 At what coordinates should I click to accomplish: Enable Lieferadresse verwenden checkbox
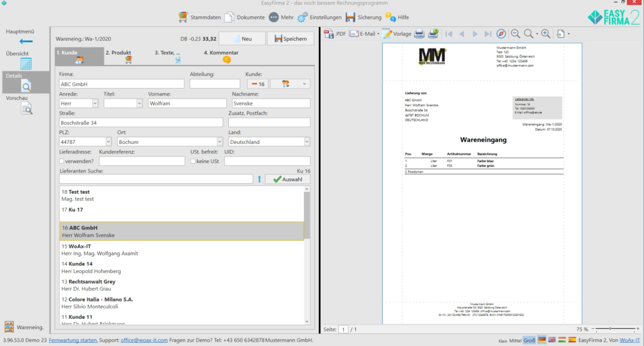click(x=62, y=161)
